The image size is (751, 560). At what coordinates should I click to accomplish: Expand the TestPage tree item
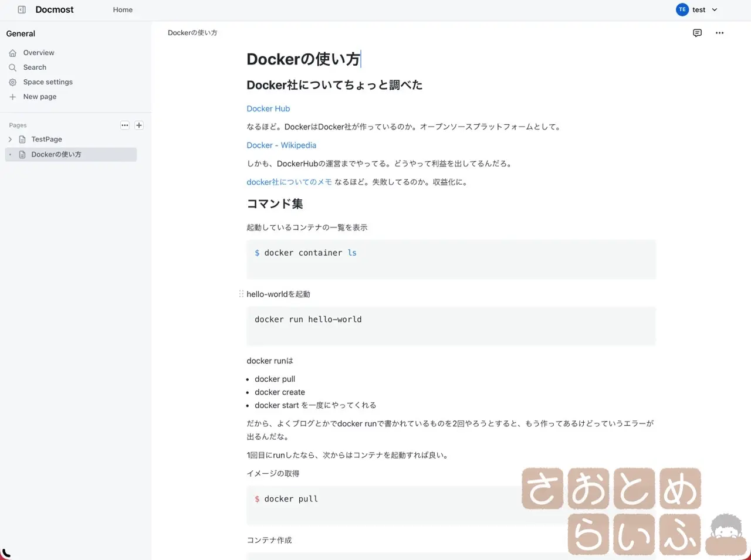click(x=10, y=140)
